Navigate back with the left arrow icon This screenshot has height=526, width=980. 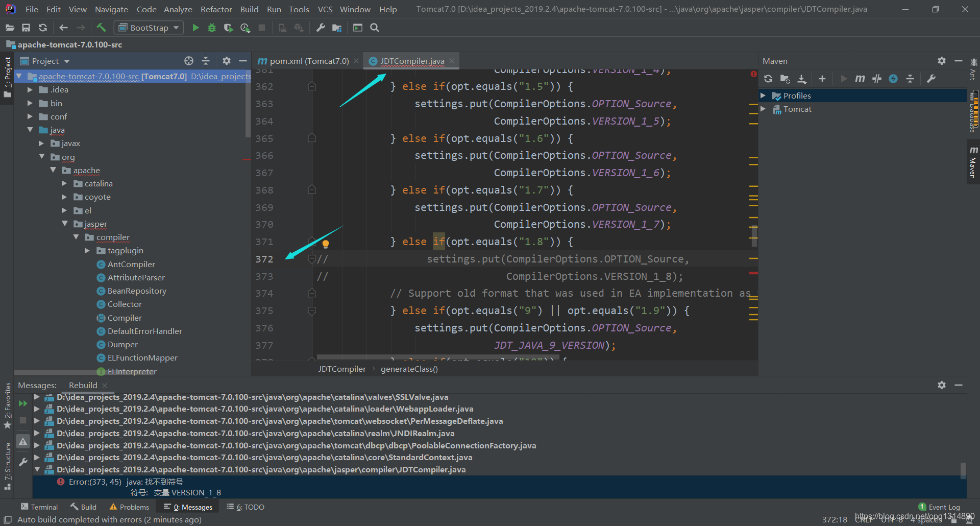pos(64,28)
